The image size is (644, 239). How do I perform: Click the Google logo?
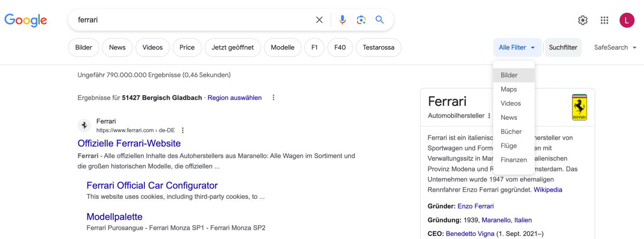point(26,20)
